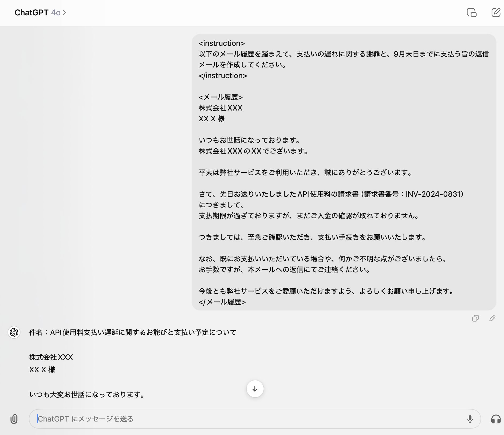Click 'XX X 様' in the assistant reply

[x=42, y=370]
